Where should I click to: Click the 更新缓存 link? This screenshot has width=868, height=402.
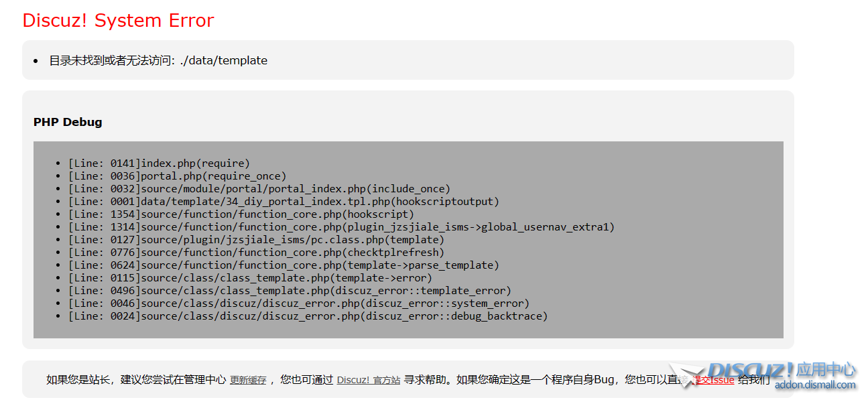[248, 380]
